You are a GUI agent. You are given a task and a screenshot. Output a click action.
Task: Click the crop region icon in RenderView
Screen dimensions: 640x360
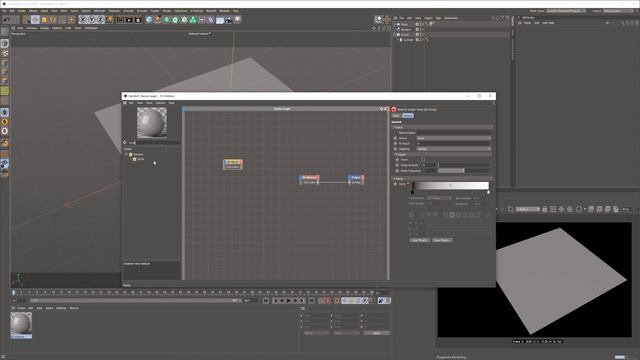coord(511,209)
